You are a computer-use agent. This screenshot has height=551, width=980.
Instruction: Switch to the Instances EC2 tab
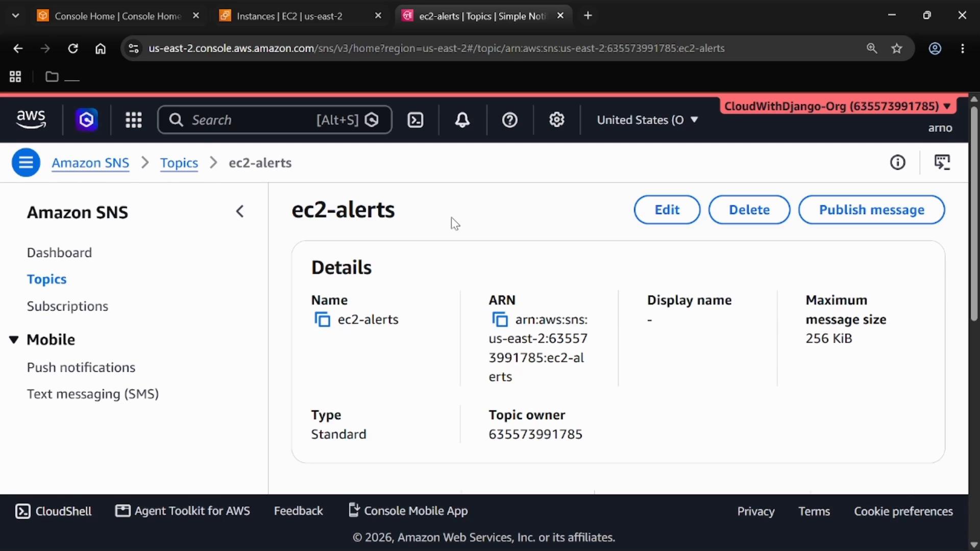point(301,16)
